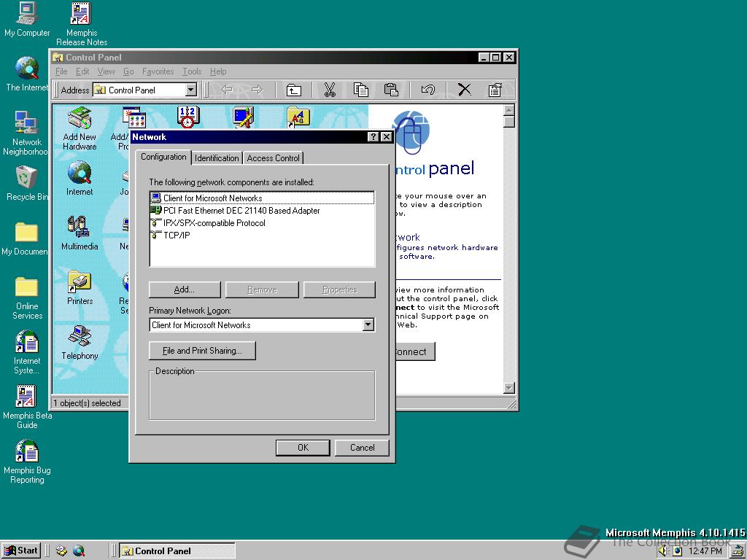Open the File menu

[x=61, y=71]
